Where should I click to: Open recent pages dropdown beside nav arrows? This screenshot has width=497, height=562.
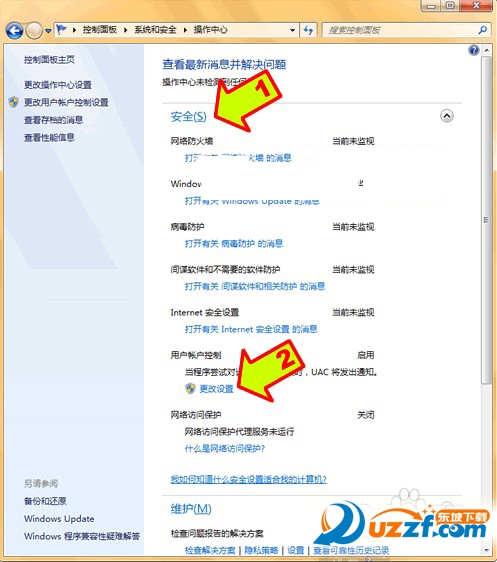(x=48, y=31)
